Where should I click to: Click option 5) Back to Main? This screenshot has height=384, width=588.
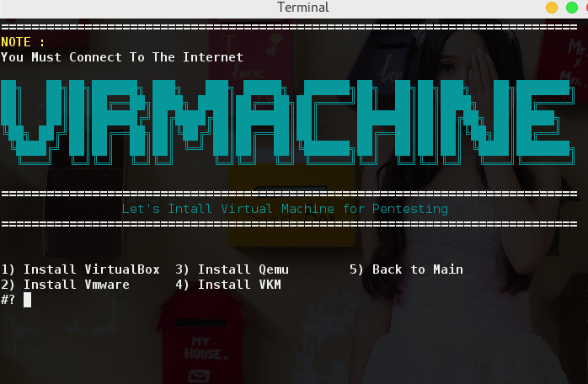(407, 269)
